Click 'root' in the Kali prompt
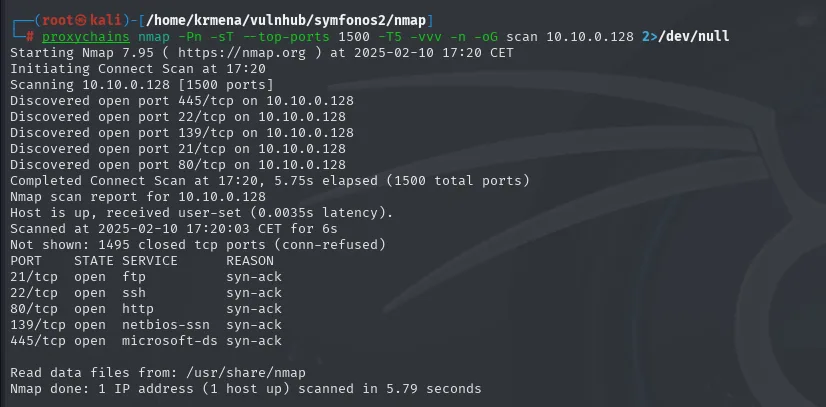 click(57, 21)
